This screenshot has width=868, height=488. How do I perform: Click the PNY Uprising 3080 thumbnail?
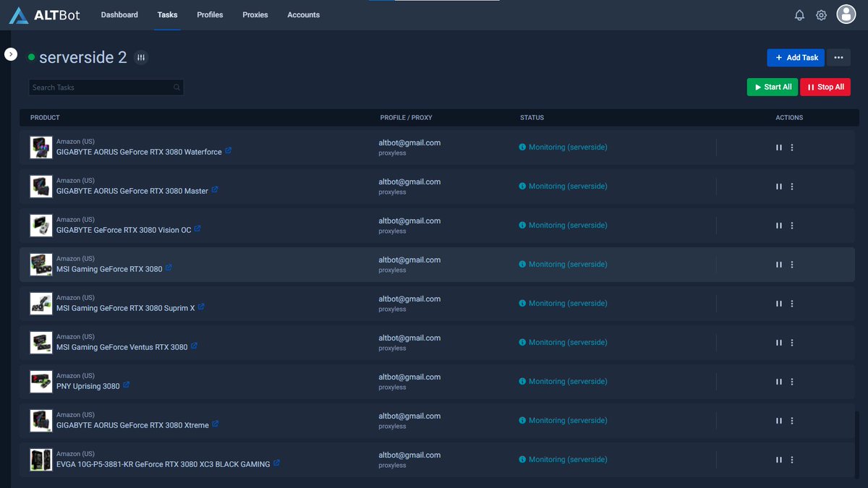tap(41, 382)
